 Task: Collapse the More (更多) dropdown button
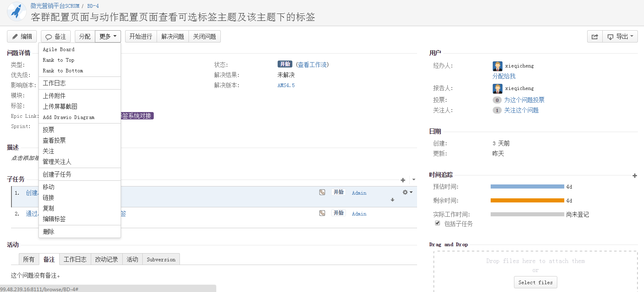tap(108, 37)
